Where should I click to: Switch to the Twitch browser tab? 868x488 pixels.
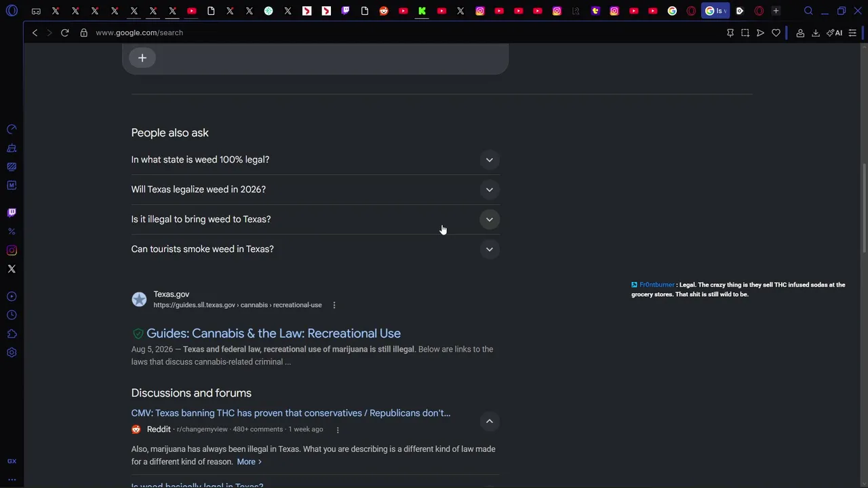point(345,11)
